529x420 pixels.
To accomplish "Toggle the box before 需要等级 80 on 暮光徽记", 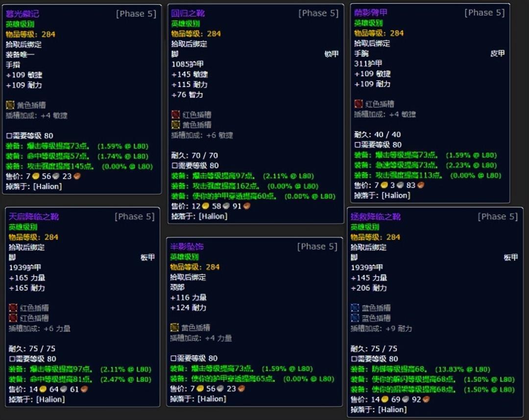I will [x=8, y=136].
